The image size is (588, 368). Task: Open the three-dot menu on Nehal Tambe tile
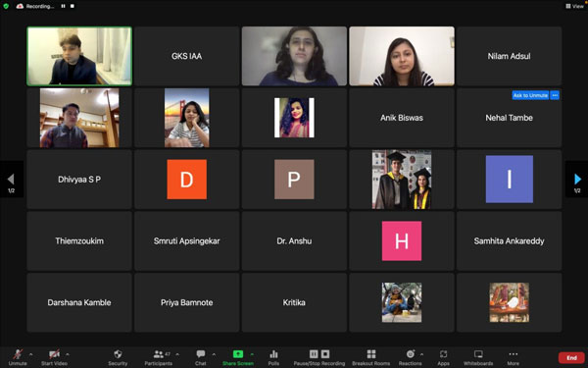[555, 95]
